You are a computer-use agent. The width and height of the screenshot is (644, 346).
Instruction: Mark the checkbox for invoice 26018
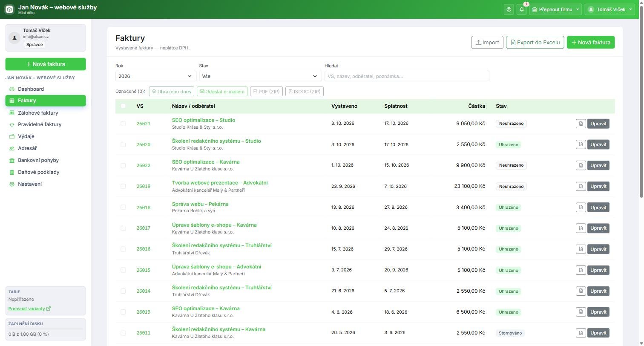click(x=123, y=207)
